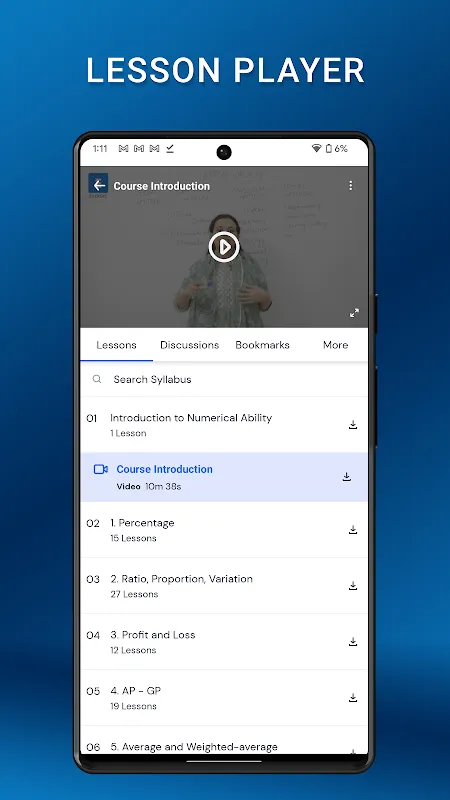Play the Course Introduction video
450x800 pixels.
224,247
